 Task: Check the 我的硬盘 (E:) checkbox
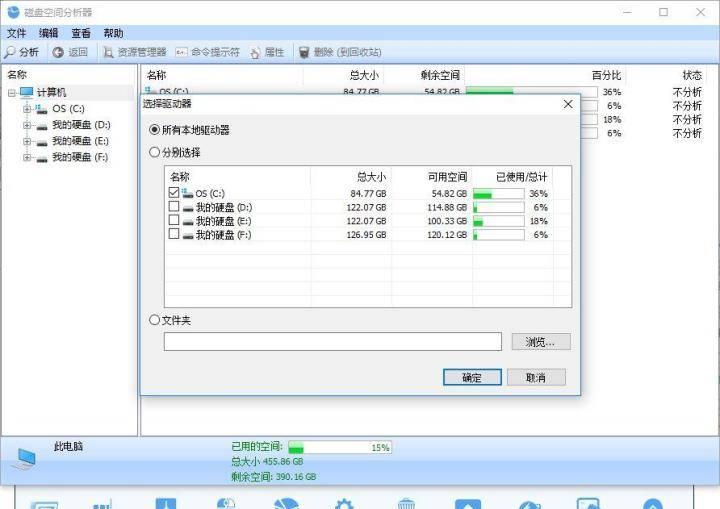coord(174,220)
